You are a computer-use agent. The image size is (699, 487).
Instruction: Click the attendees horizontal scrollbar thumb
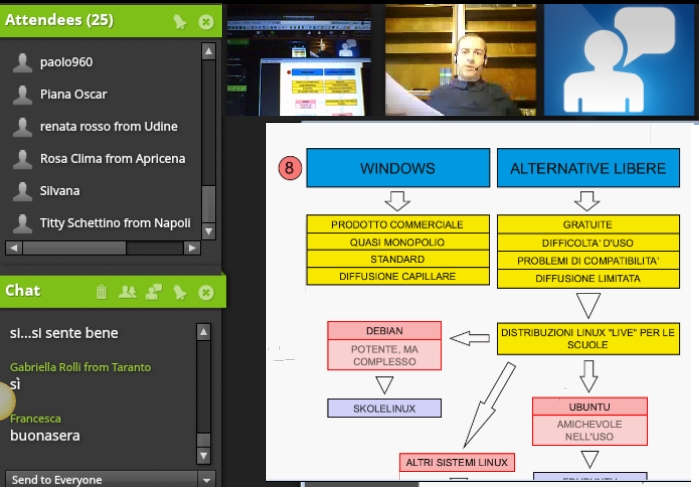click(x=74, y=248)
